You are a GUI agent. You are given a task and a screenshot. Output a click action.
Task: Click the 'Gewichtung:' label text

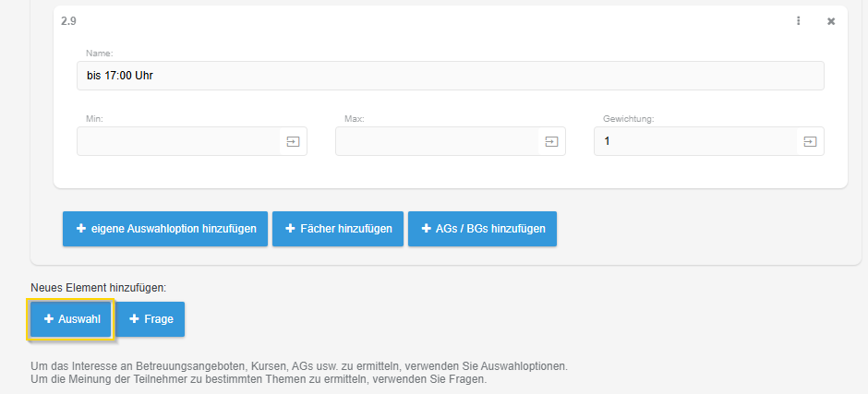[x=629, y=119]
